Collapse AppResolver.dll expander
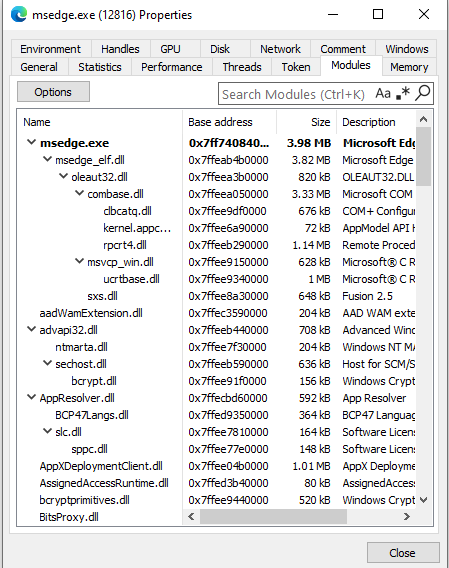This screenshot has height=568, width=449. coord(32,397)
